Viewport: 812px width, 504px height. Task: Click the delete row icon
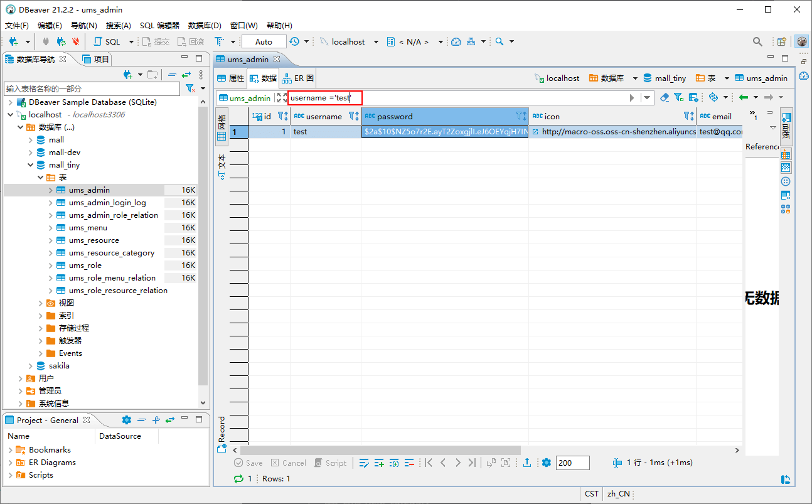pyautogui.click(x=409, y=463)
